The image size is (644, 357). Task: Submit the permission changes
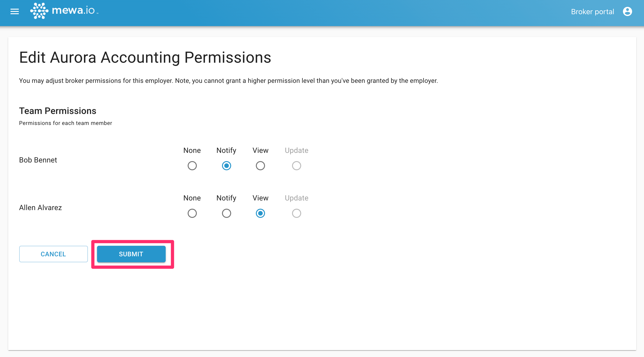[131, 254]
